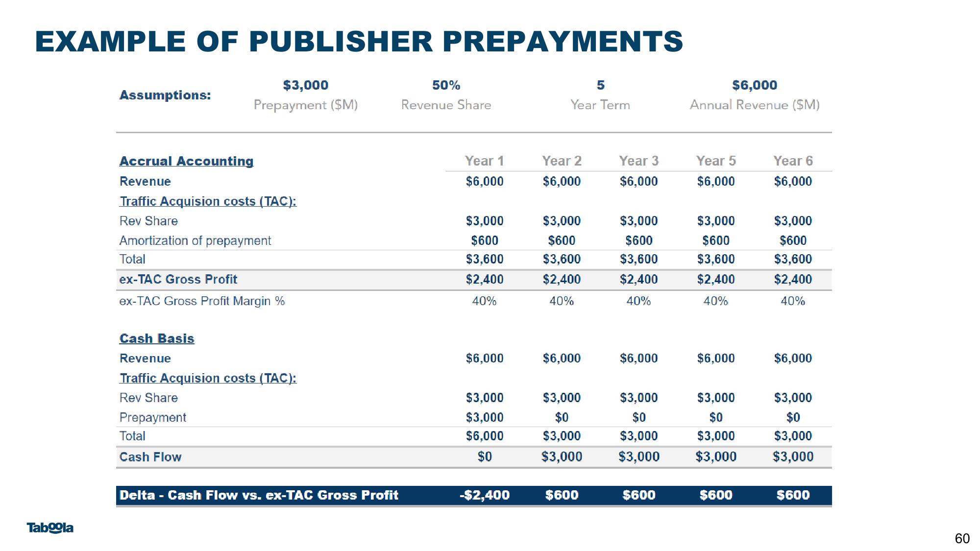980x551 pixels.
Task: Click Year 1 ex-TAC Gross Profit '$2,400'
Action: [485, 279]
